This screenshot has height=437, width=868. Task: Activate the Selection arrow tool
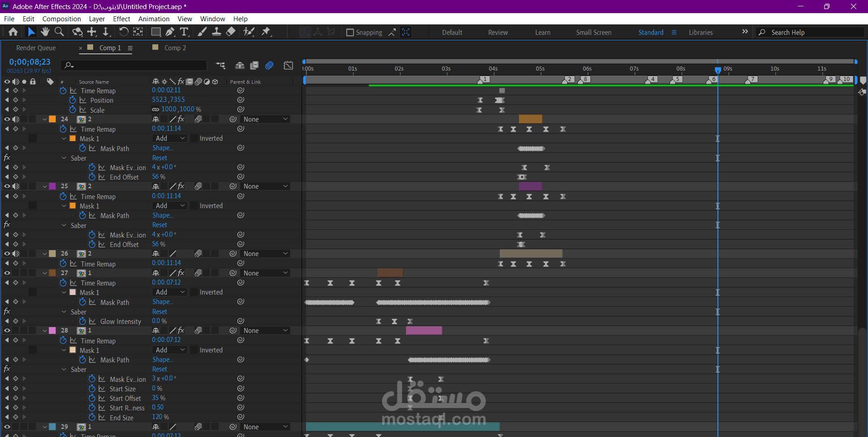click(31, 32)
